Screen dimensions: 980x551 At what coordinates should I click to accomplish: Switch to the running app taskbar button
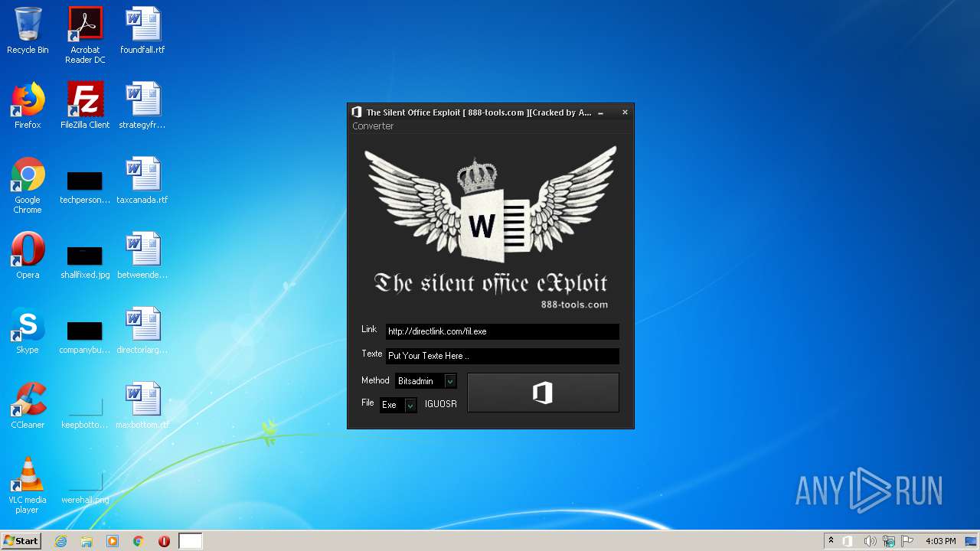(191, 541)
